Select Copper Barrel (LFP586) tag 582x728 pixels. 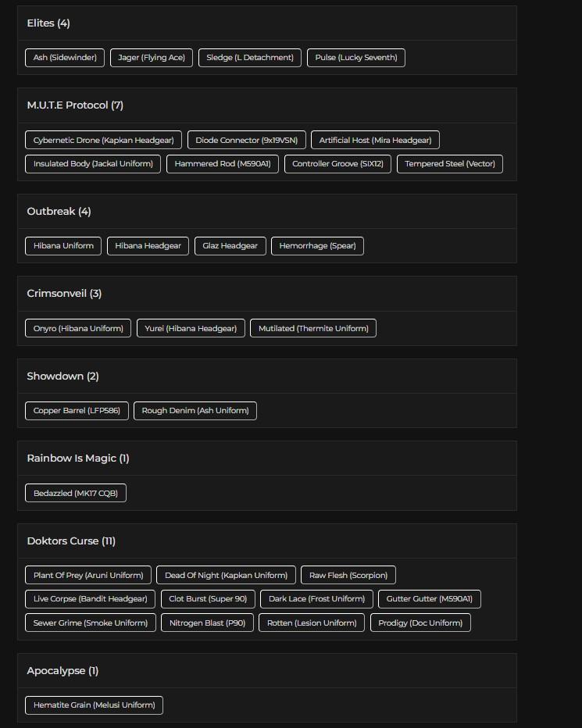77,411
